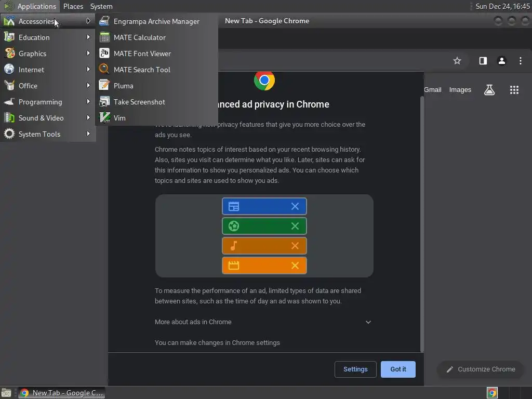Bookmark this tab with star icon
Viewport: 532px width, 399px height.
point(457,61)
